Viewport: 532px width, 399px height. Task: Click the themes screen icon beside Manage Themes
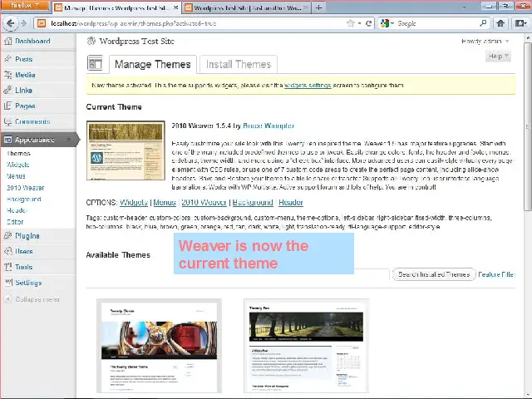tap(95, 64)
